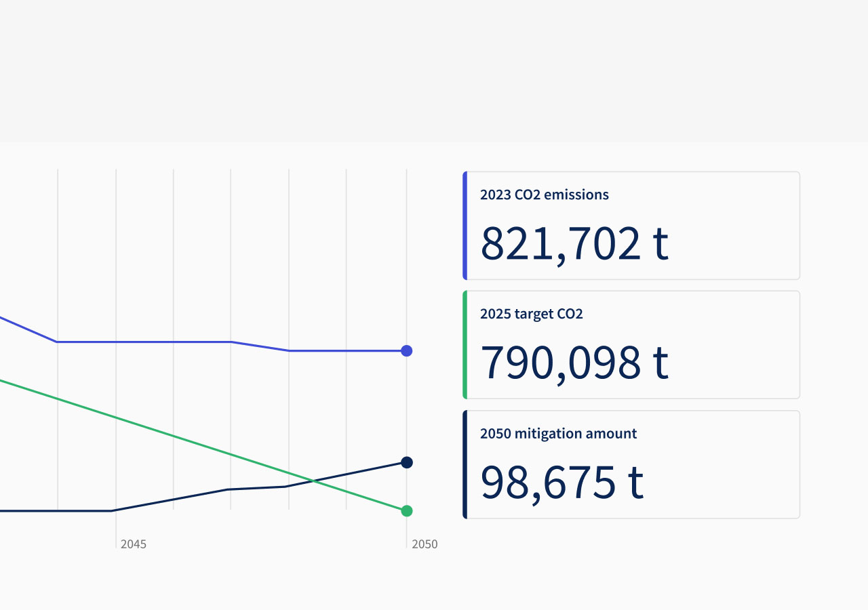
Task: Click the blue accent bar on the emissions card
Action: [x=465, y=225]
